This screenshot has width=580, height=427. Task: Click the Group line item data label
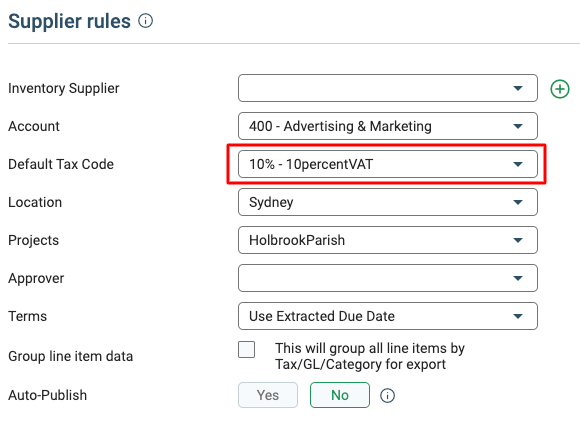[x=70, y=356]
